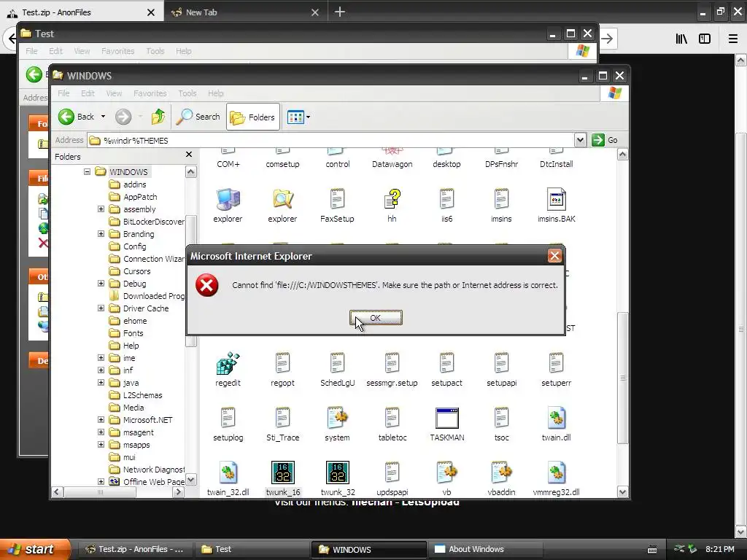Image resolution: width=747 pixels, height=560 pixels.
Task: Select the updspapi file icon
Action: coord(392,478)
